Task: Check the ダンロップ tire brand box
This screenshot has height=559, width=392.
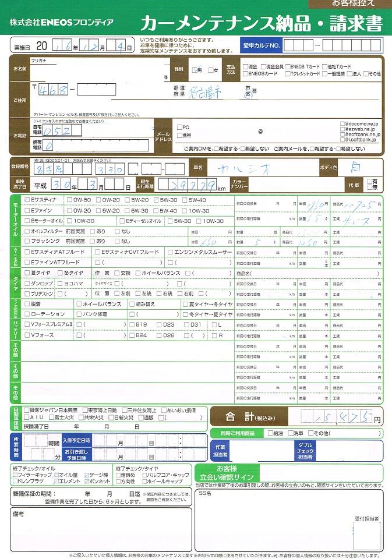Action: point(27,284)
